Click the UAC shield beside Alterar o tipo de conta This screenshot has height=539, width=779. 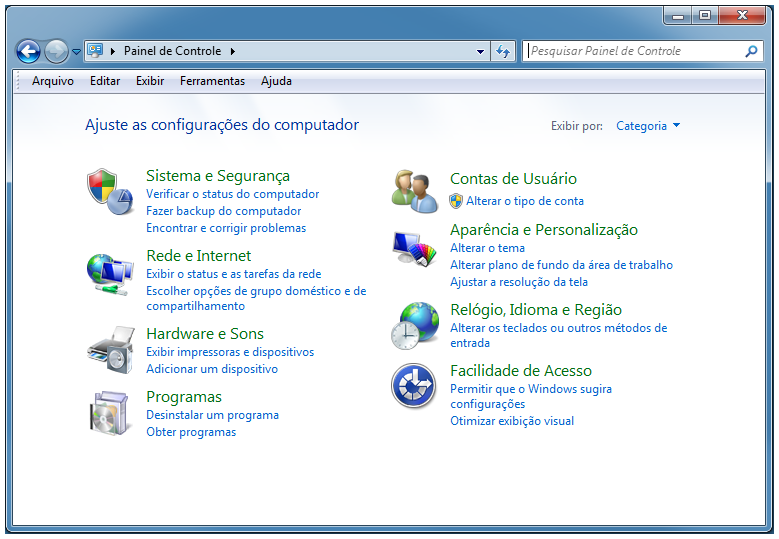pos(456,201)
